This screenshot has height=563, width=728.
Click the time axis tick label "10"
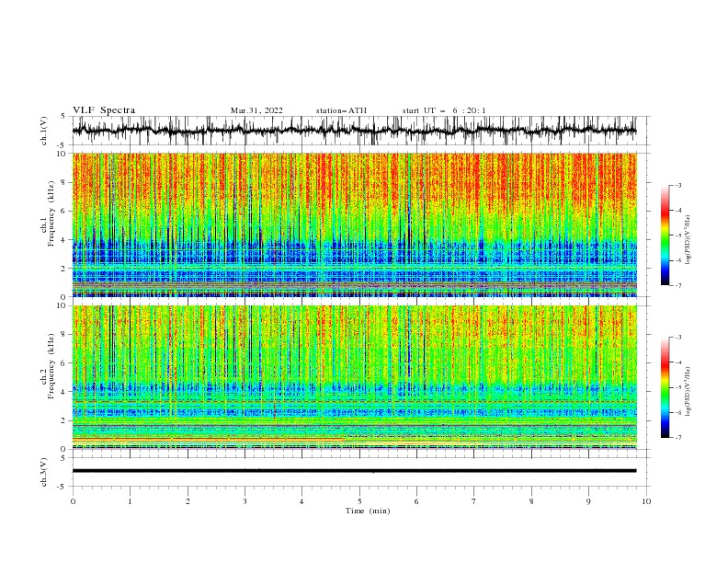[646, 501]
